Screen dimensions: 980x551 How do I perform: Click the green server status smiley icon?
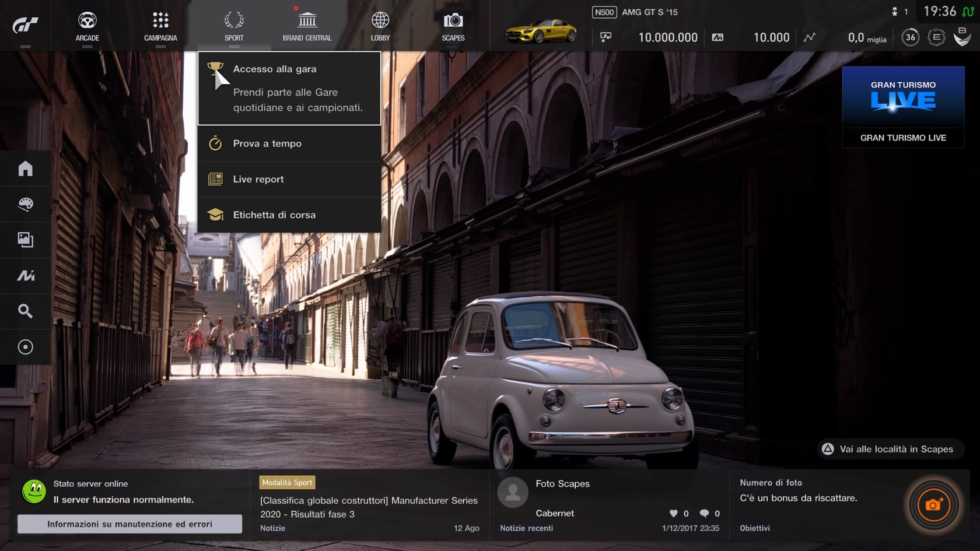click(34, 492)
